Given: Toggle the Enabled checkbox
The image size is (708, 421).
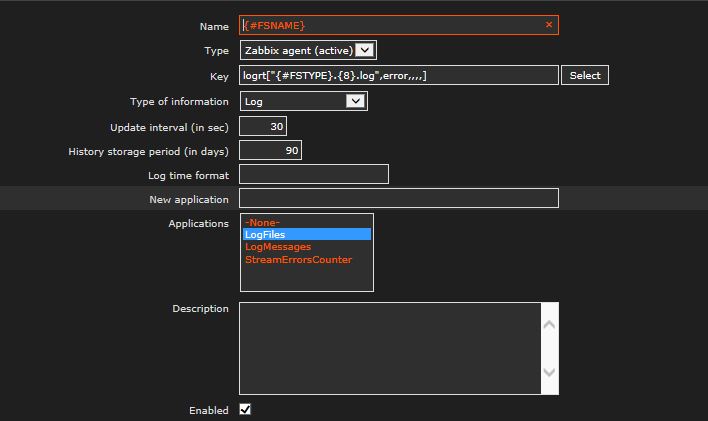Looking at the screenshot, I should [x=245, y=409].
